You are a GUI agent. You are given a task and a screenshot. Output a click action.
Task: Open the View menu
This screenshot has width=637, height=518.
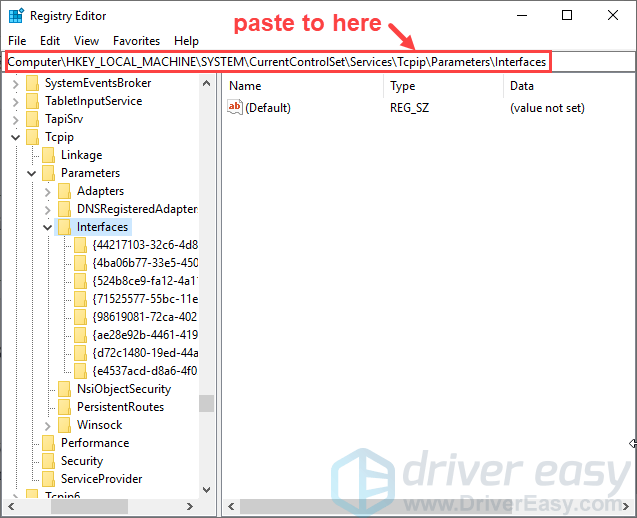pos(86,41)
